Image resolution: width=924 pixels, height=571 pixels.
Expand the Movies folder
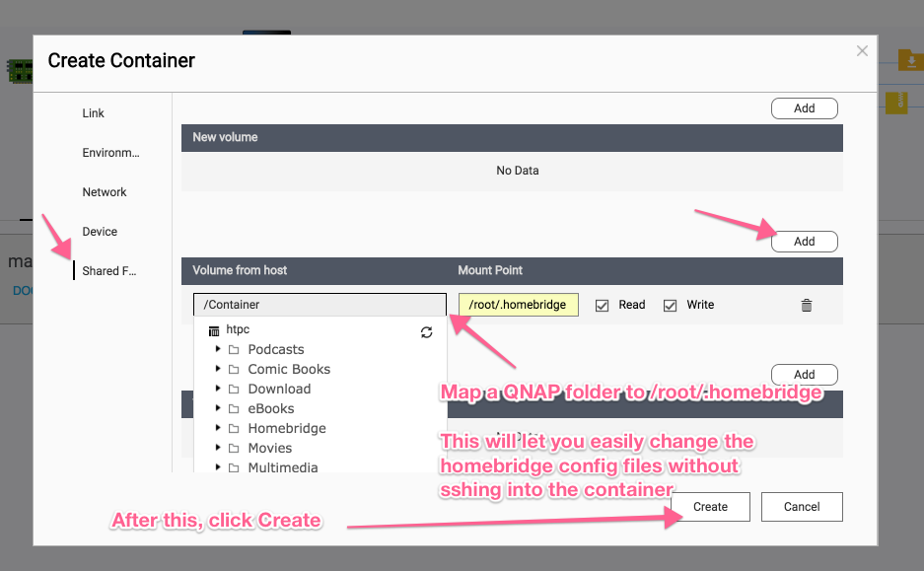click(218, 448)
